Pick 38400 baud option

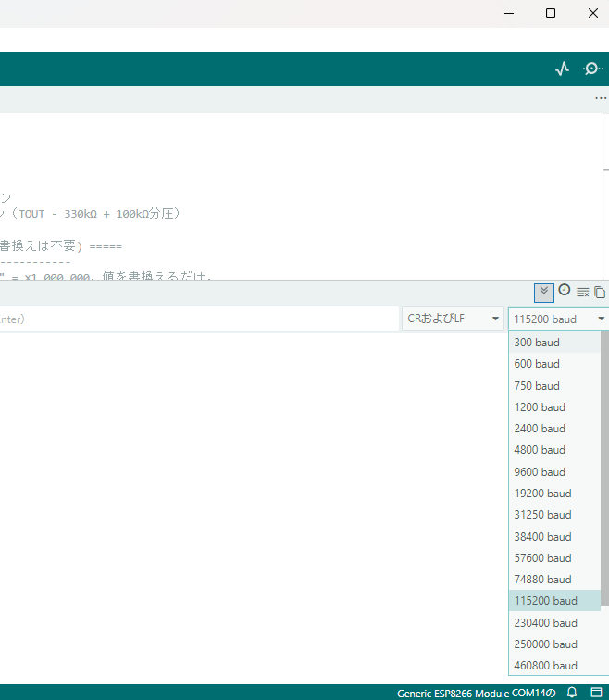point(554,537)
